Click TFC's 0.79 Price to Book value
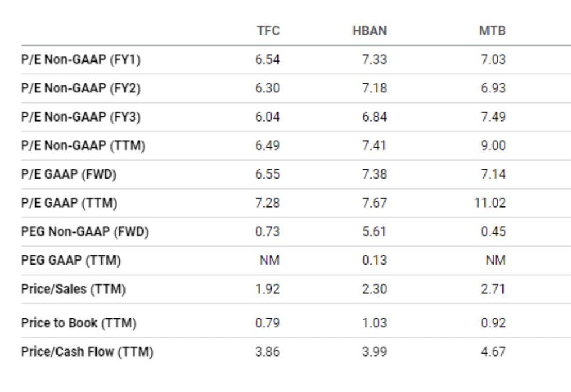This screenshot has height=392, width=571. 267,323
